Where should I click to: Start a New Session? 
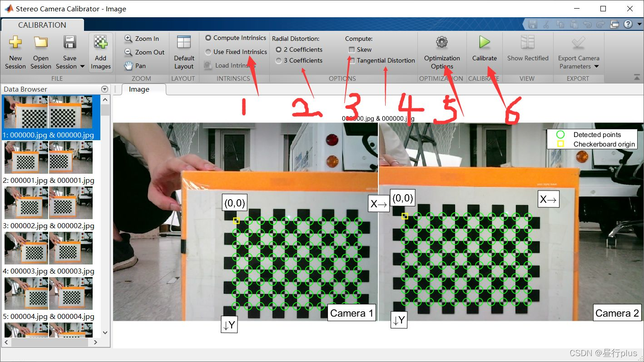pos(15,53)
